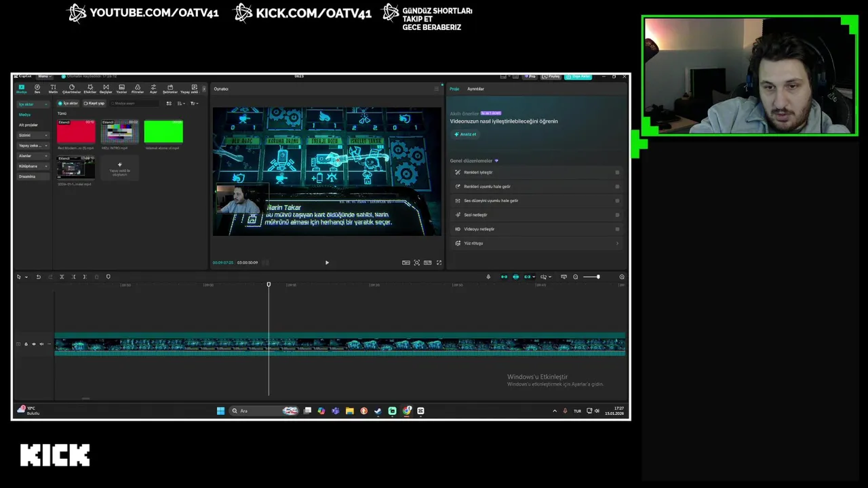
Task: Open the Geçişler transitions panel
Action: tap(106, 89)
